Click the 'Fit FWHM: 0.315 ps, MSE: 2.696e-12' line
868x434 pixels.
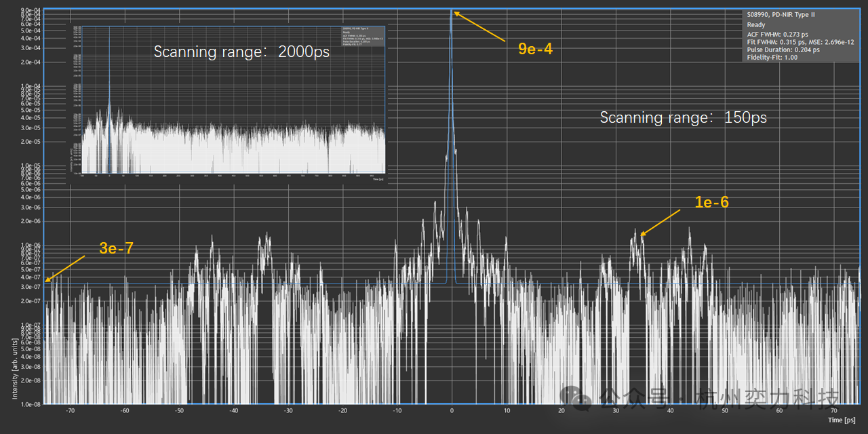click(800, 42)
